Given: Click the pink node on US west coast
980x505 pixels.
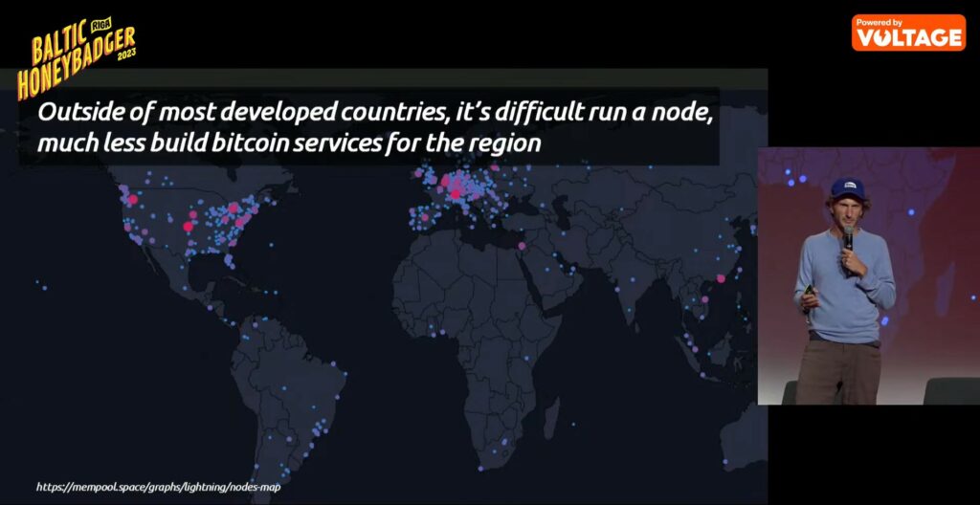Looking at the screenshot, I should tap(131, 200).
